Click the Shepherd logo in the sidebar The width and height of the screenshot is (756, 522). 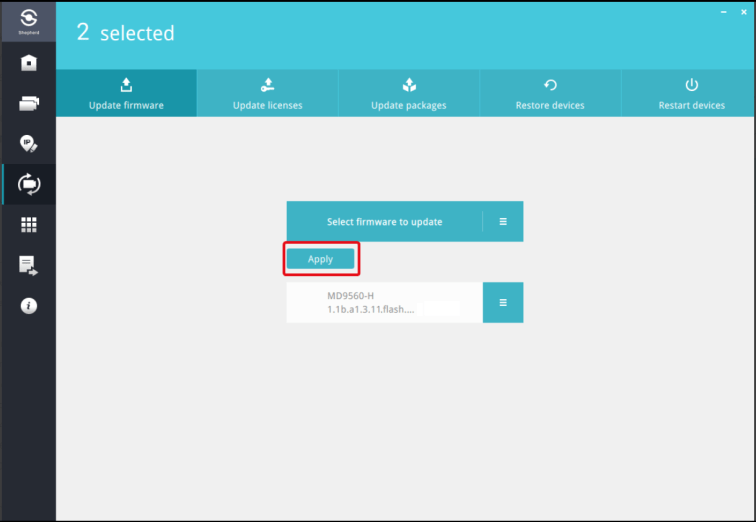pos(28,20)
